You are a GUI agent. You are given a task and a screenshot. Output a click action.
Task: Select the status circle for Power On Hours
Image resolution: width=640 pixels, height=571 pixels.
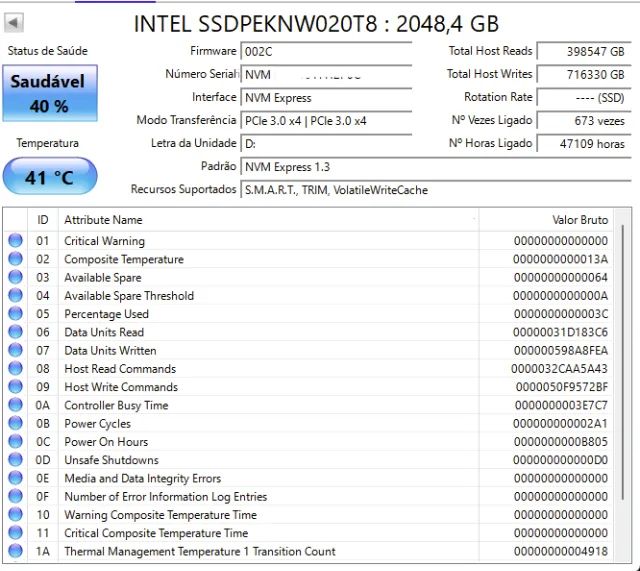(x=16, y=441)
